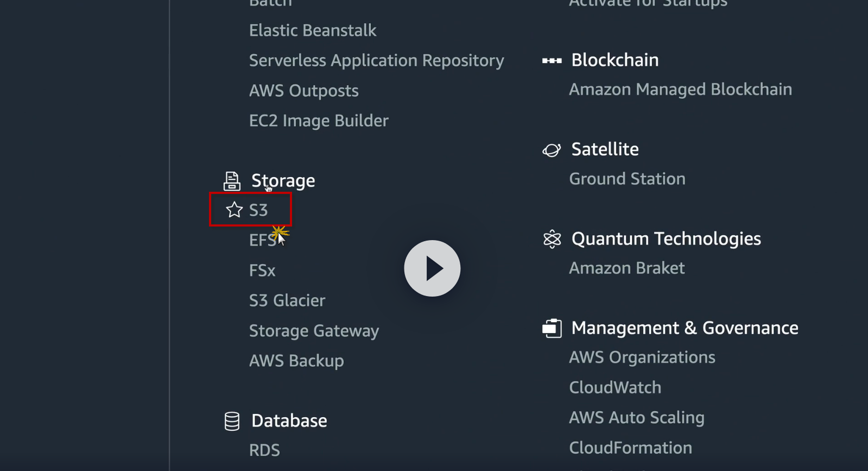The image size is (868, 471).
Task: Select Storage Gateway
Action: (314, 331)
